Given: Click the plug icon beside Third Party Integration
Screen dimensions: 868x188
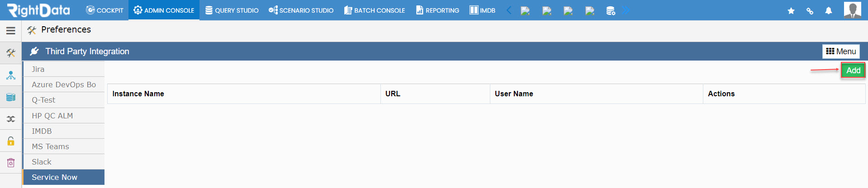Looking at the screenshot, I should [34, 52].
